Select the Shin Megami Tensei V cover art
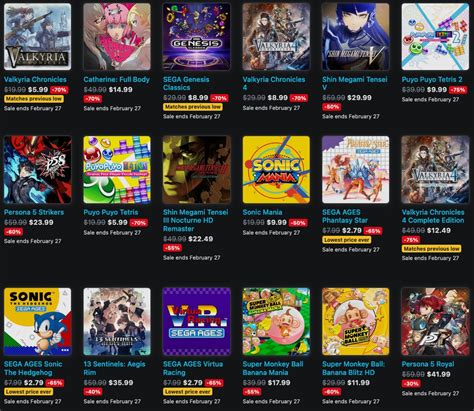The height and width of the screenshot is (411, 474). [356, 37]
